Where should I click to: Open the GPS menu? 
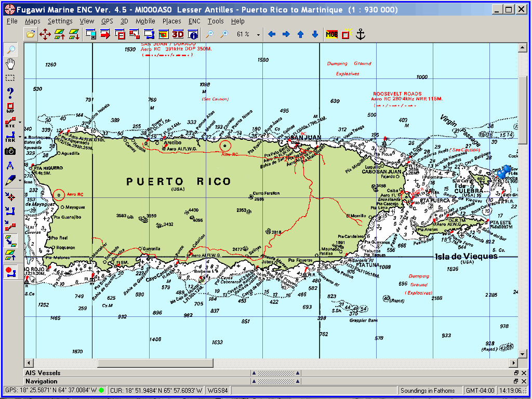107,21
